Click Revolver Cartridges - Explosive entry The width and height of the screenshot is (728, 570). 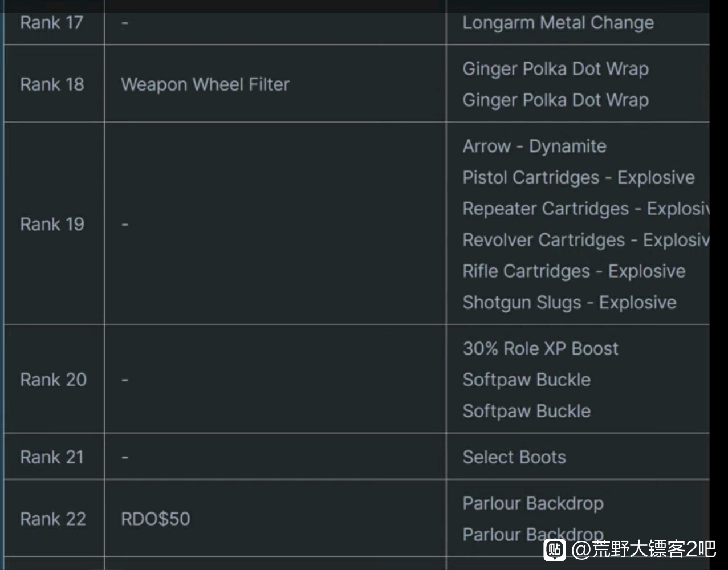[586, 240]
